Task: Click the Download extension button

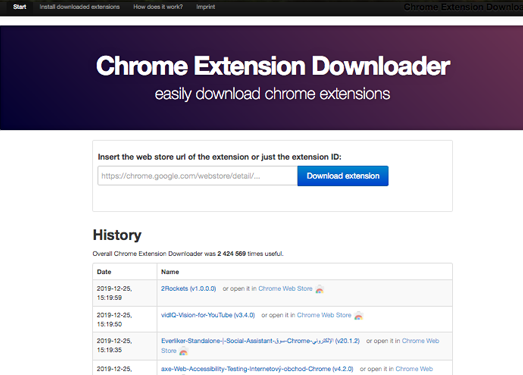Action: click(343, 176)
